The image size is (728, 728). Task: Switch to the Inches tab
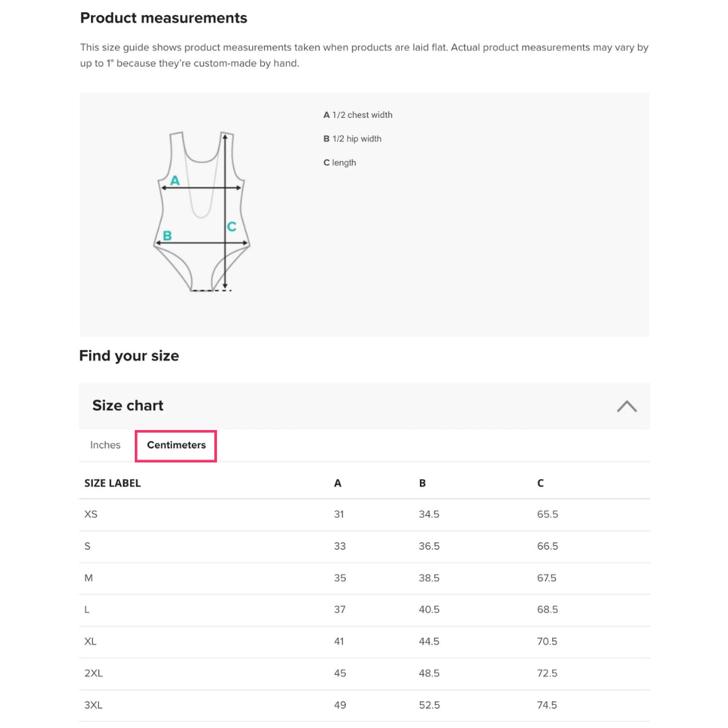[x=105, y=445]
